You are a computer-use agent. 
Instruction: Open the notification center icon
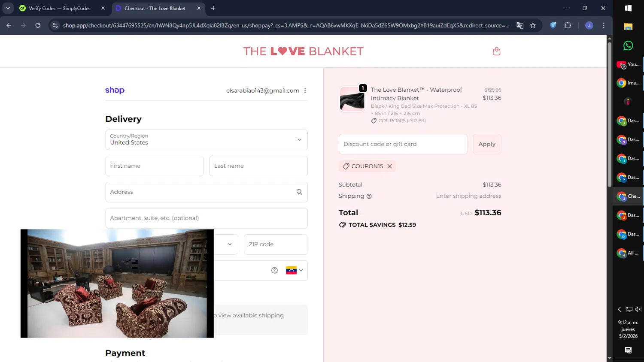pyautogui.click(x=628, y=350)
